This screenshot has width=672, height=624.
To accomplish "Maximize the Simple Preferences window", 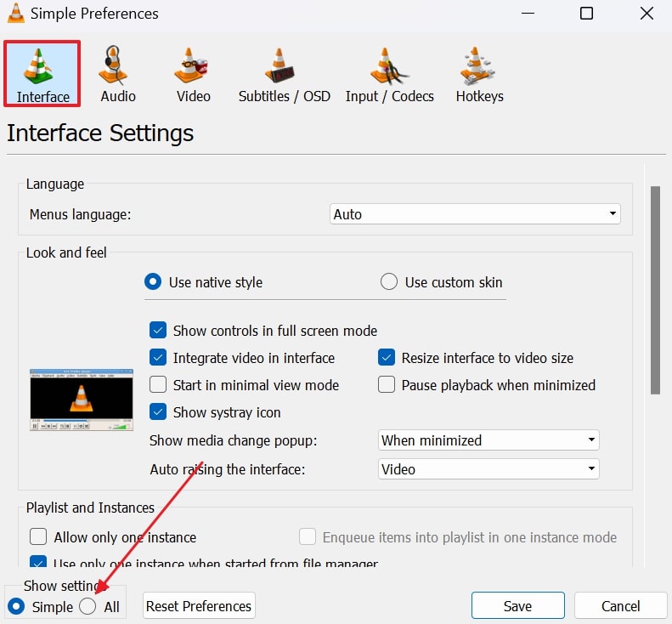I will (586, 14).
